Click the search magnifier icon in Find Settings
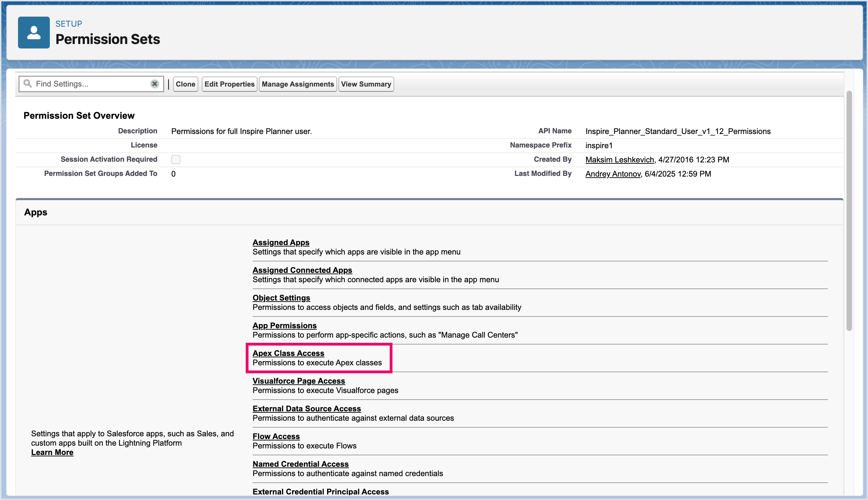This screenshot has height=500, width=868. (x=27, y=83)
